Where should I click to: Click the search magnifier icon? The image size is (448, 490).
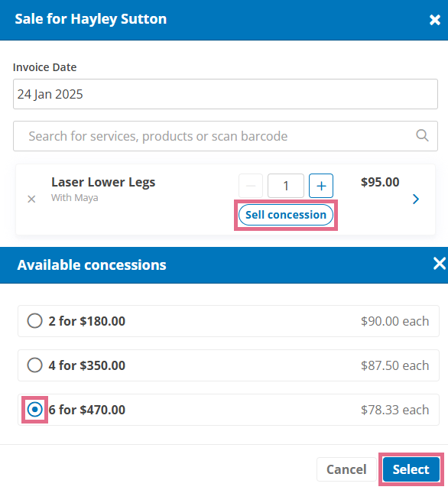[x=422, y=135]
